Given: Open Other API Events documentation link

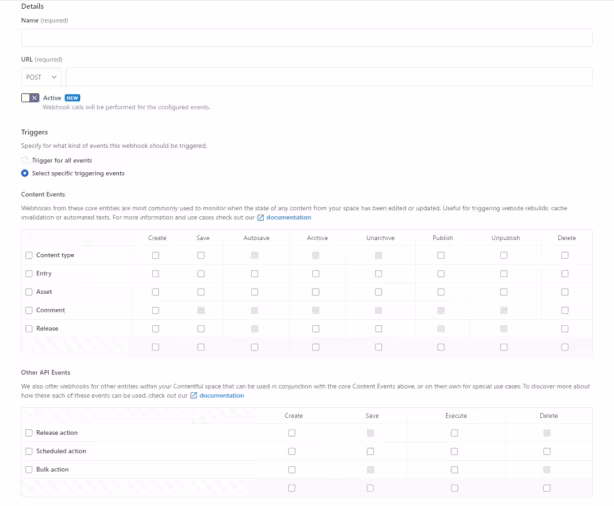Looking at the screenshot, I should (x=222, y=396).
